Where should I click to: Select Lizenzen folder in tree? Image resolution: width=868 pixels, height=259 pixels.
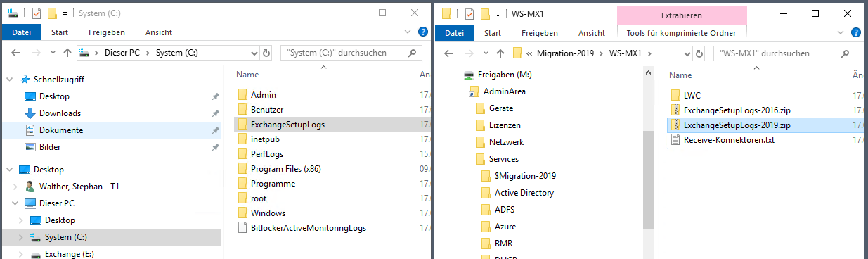505,125
